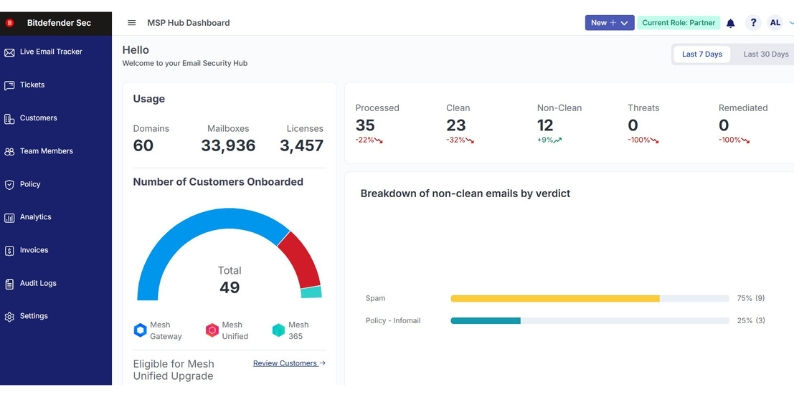Click the yellow Spam progress bar
This screenshot has height=400, width=800.
(x=555, y=298)
